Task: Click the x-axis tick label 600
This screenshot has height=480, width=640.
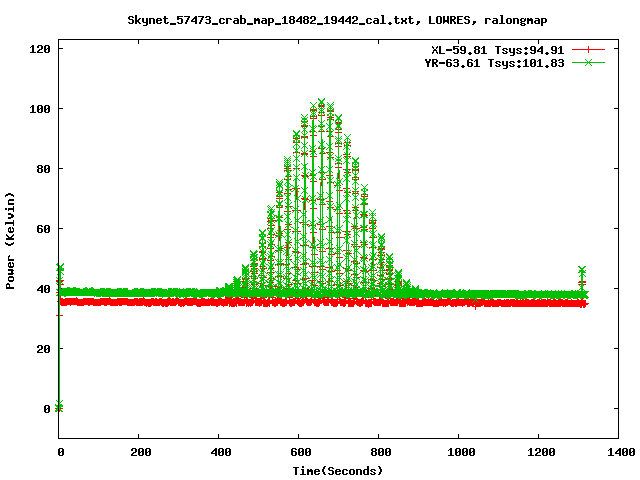Action: point(301,452)
